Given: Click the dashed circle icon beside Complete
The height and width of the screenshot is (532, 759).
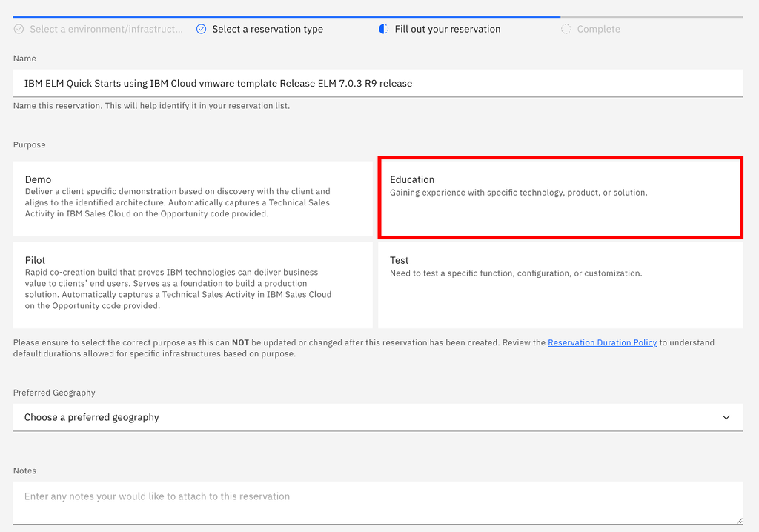Looking at the screenshot, I should tap(566, 29).
